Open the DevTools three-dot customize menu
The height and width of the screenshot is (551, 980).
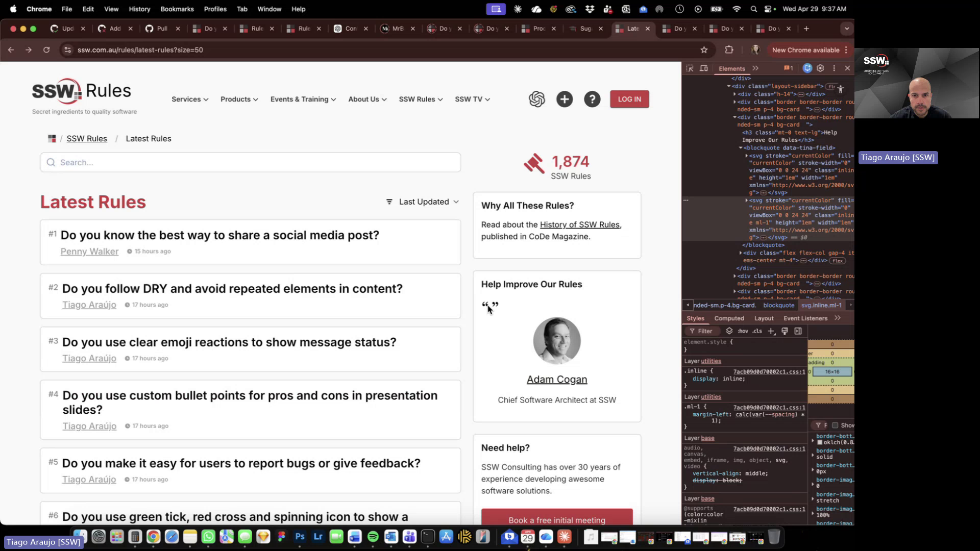pos(834,68)
